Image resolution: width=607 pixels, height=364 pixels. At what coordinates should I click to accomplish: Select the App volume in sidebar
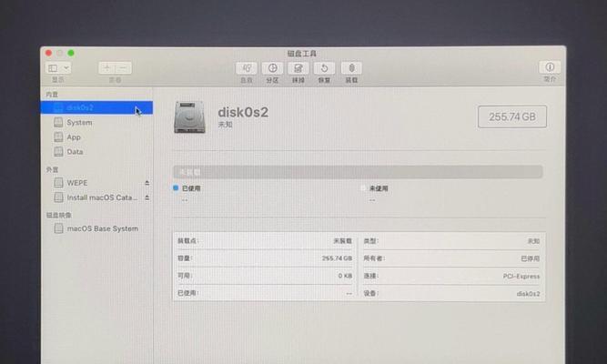tap(74, 137)
